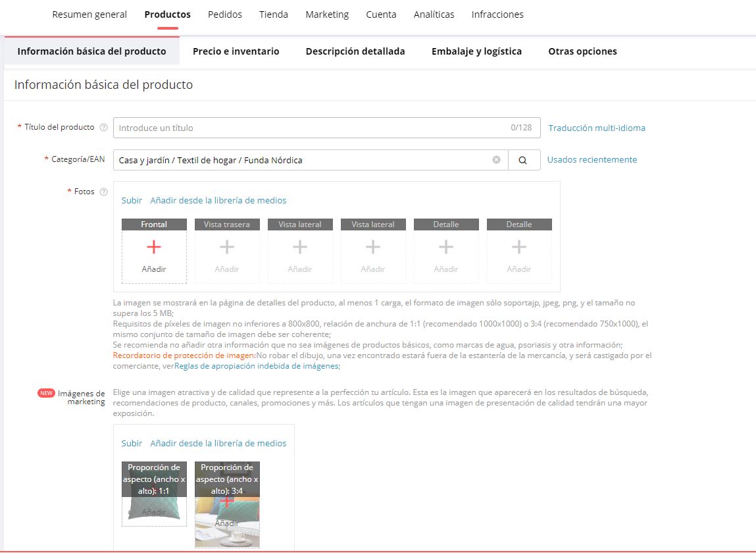Select Información básica del producto tab
The height and width of the screenshot is (553, 756).
[x=91, y=51]
